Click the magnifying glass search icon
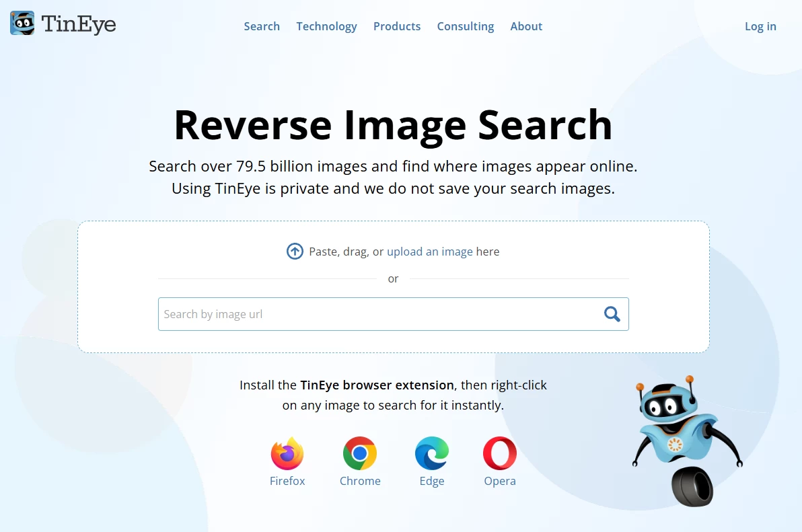The height and width of the screenshot is (532, 802). tap(612, 314)
